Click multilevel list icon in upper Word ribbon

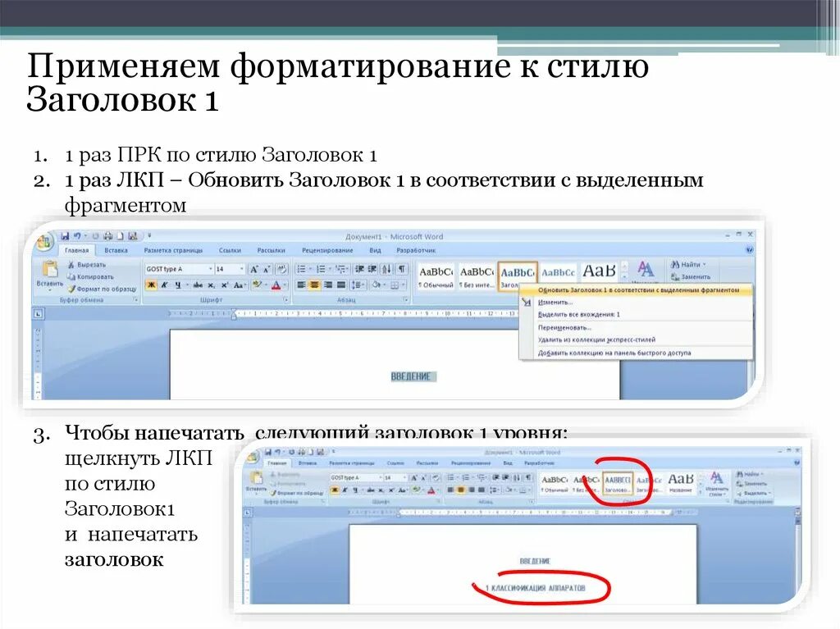(x=341, y=269)
